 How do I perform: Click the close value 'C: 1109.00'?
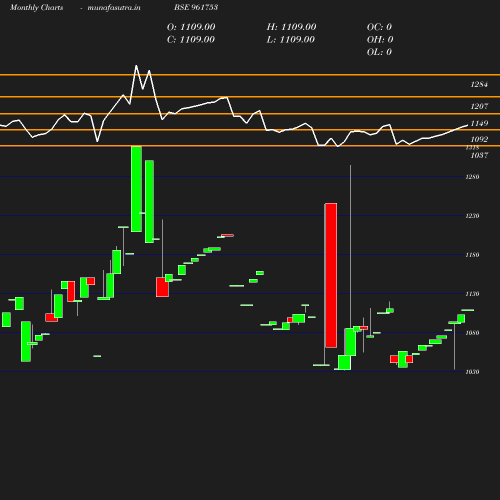(x=191, y=39)
